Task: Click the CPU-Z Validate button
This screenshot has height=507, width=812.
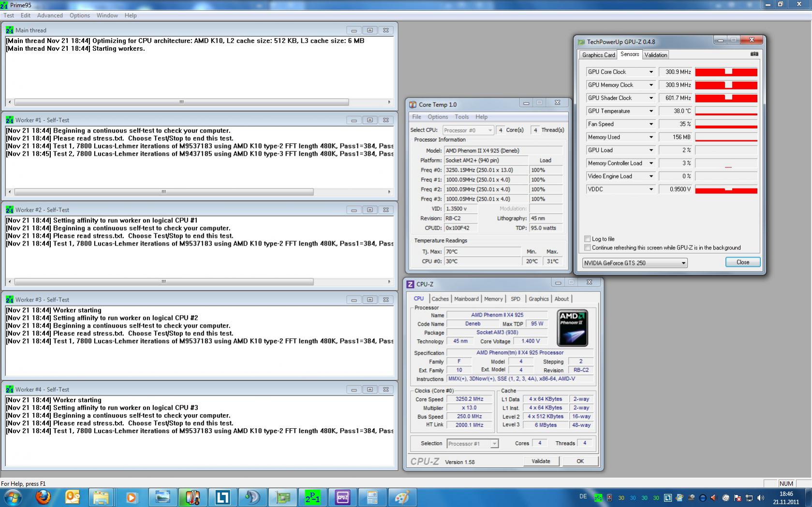Action: click(541, 461)
